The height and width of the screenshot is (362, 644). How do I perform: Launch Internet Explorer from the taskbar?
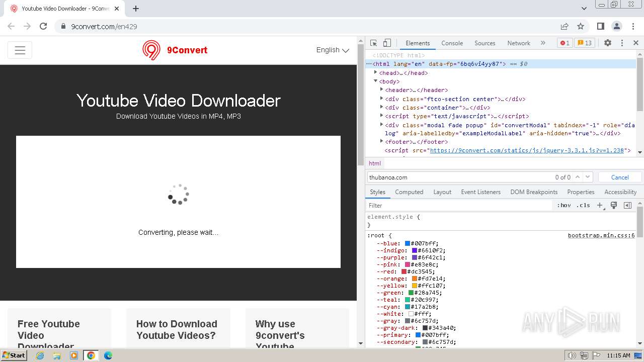click(x=40, y=355)
